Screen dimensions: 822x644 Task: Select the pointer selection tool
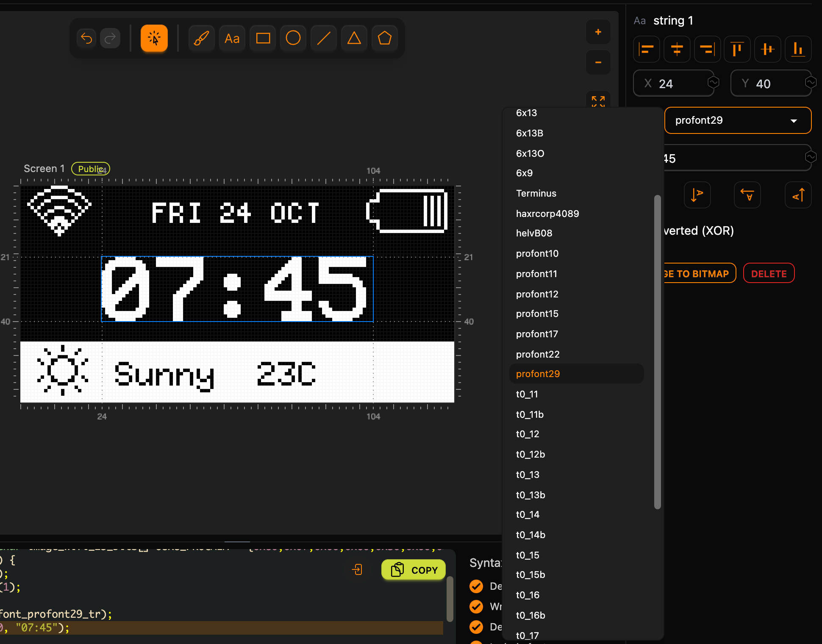tap(154, 39)
